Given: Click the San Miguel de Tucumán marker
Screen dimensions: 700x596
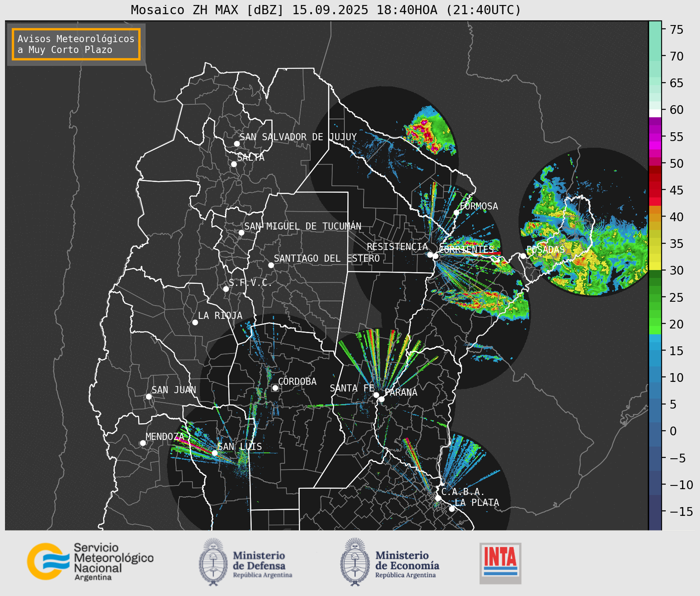Looking at the screenshot, I should pyautogui.click(x=241, y=232).
